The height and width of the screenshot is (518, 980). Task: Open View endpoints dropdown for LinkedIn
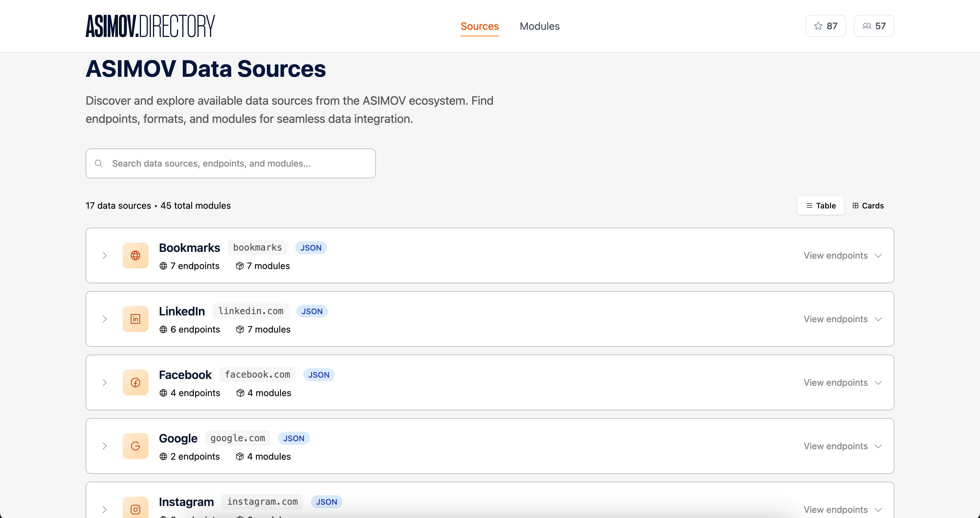point(843,319)
